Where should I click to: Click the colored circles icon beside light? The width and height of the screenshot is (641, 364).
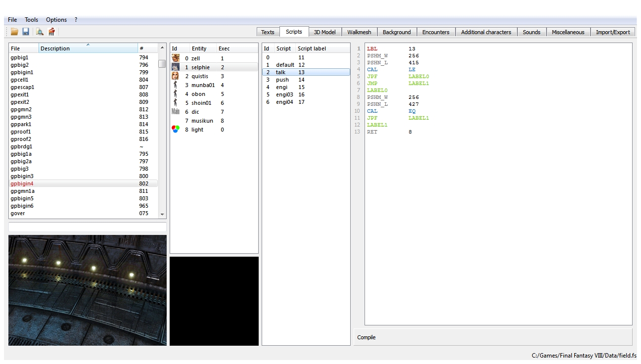[175, 129]
